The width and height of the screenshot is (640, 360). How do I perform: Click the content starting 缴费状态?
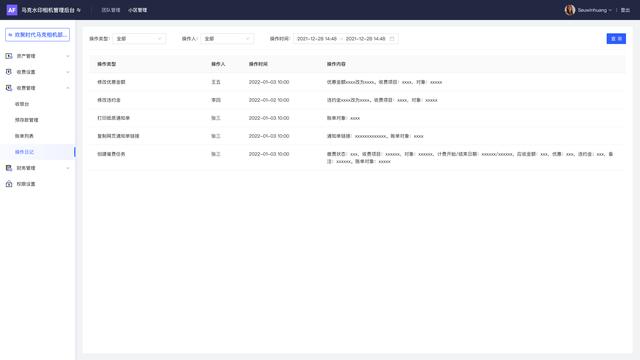[470, 158]
